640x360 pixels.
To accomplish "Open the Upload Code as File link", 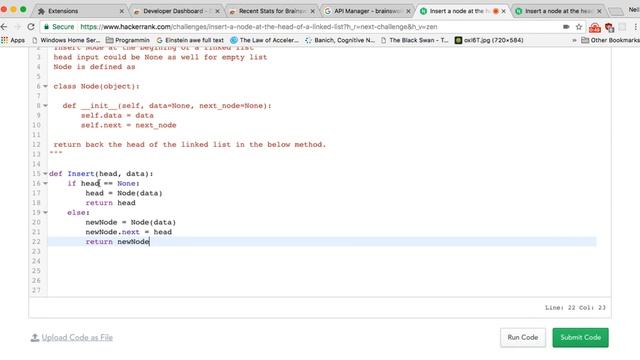I will pos(77,338).
